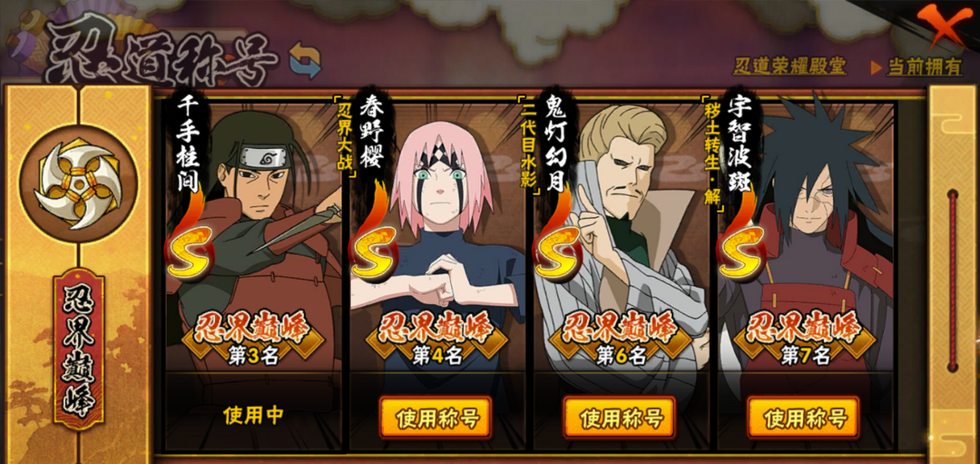Select the S-rank badge on 春野樱
The width and height of the screenshot is (980, 464).
(x=374, y=252)
